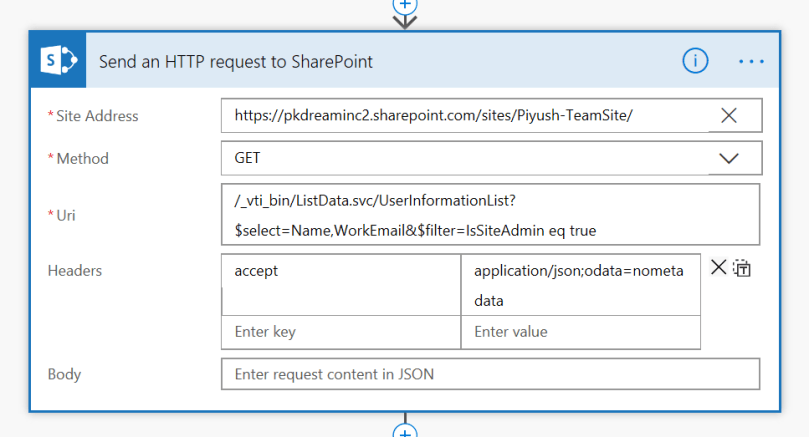
Task: Edit the application/json header value
Action: (x=580, y=285)
